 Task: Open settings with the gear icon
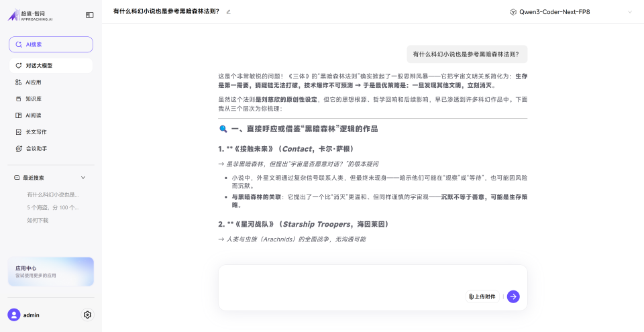(87, 315)
